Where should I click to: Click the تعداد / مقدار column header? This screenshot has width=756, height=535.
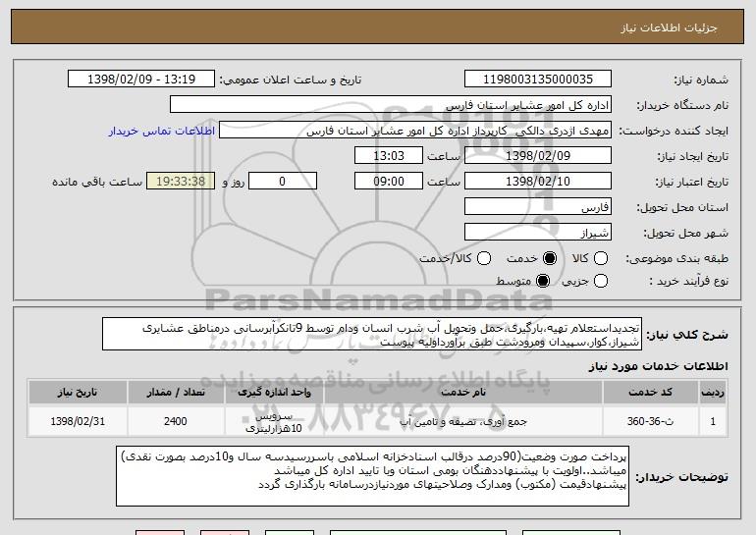pos(176,393)
